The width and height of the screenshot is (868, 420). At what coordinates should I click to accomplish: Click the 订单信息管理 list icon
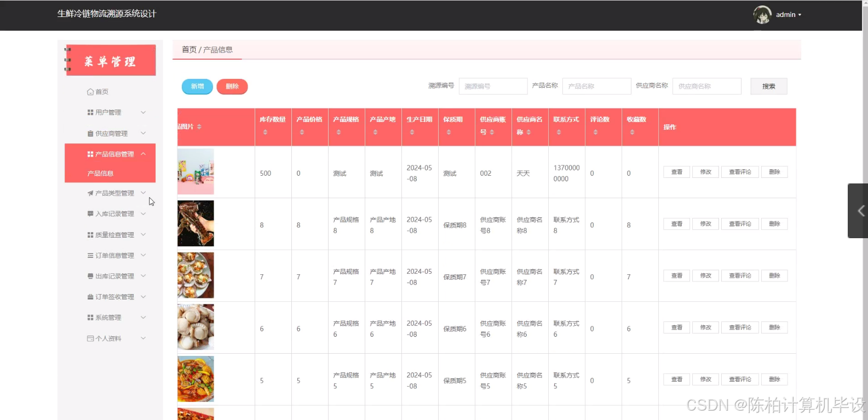90,256
